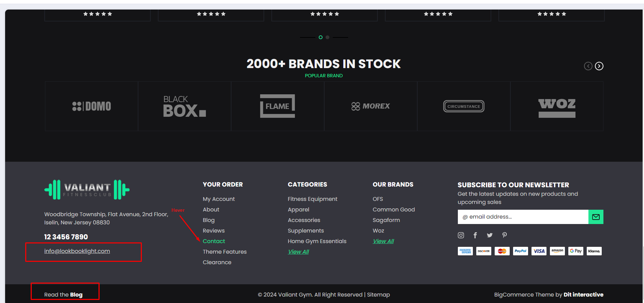The height and width of the screenshot is (303, 644).
Task: Click View All under Our Brands
Action: click(x=383, y=241)
